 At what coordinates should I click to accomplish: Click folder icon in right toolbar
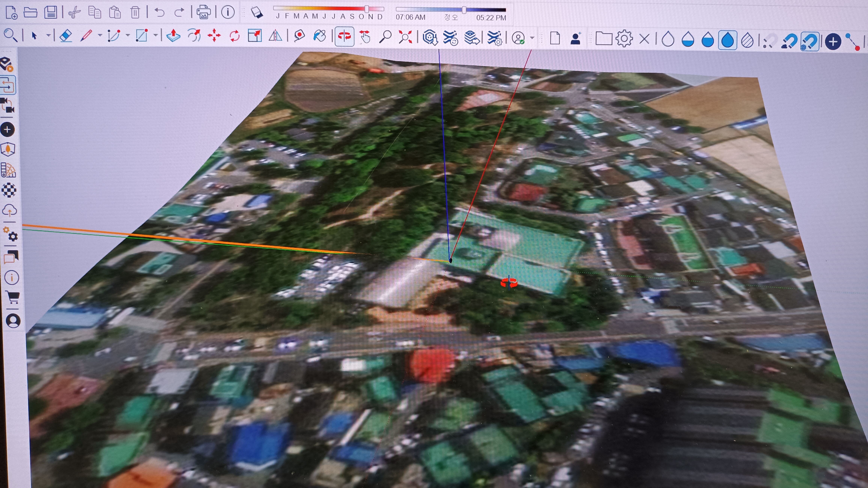[604, 38]
